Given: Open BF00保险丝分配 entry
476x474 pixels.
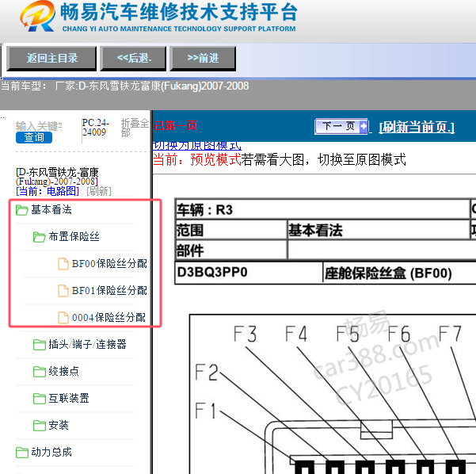Looking at the screenshot, I should pyautogui.click(x=109, y=263).
